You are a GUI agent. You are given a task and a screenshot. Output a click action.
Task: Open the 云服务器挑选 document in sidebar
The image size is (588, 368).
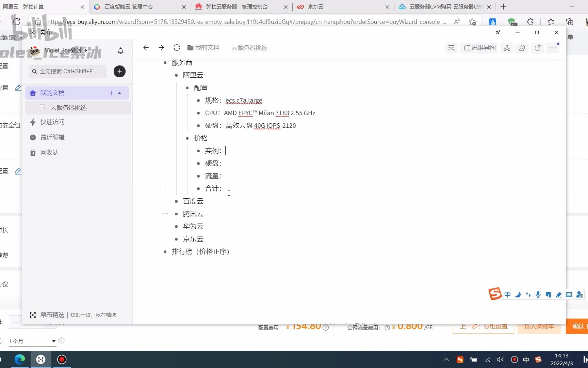tap(78, 108)
